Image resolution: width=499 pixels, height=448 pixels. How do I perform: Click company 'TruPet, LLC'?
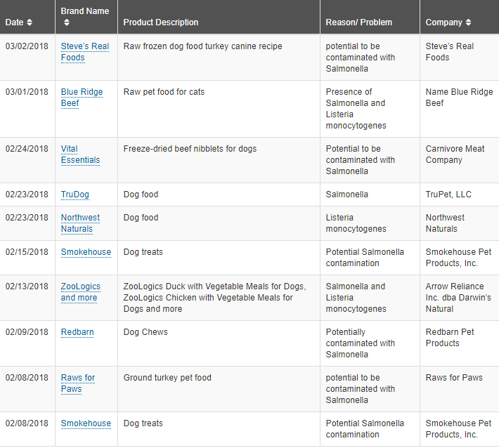[x=448, y=195]
